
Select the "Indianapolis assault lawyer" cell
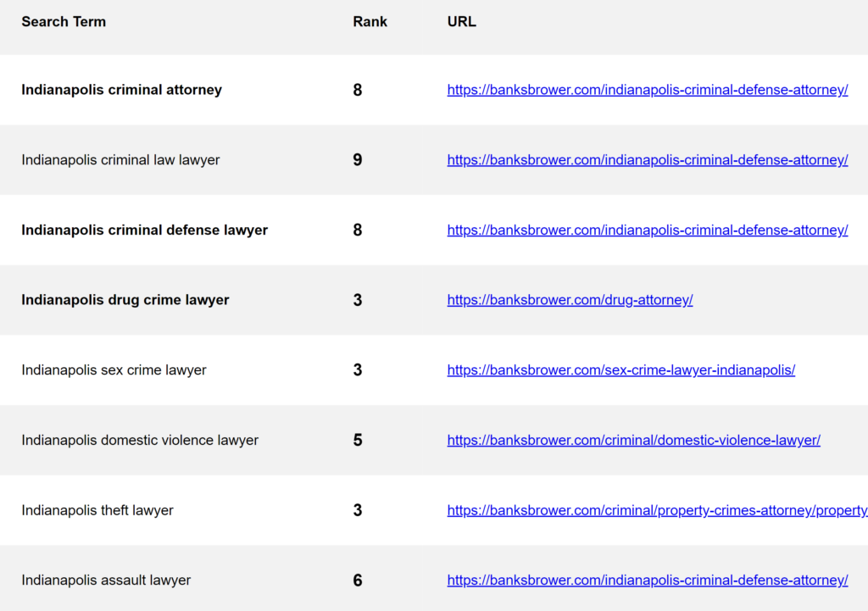click(x=106, y=580)
